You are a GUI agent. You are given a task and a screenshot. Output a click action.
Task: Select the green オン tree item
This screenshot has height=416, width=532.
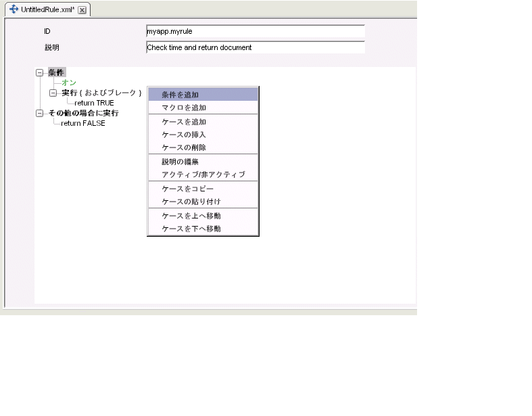[69, 83]
